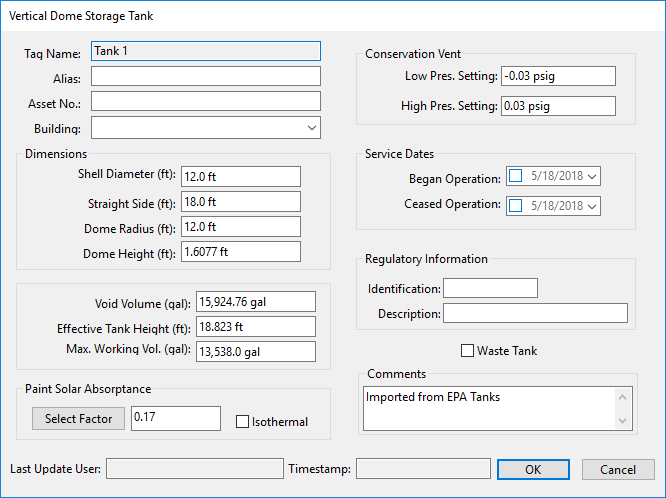Screen dimensions: 666x498
Task: Click the regulatory Description field
Action: point(535,313)
